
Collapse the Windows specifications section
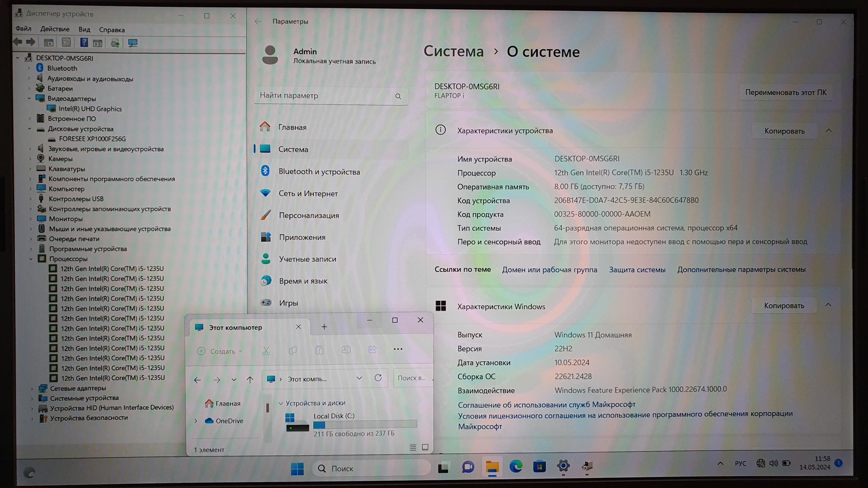pyautogui.click(x=828, y=305)
